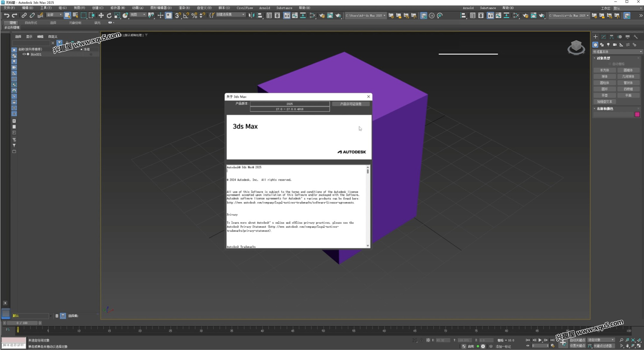
Task: Open the 全部 selection filter dropdown
Action: (x=54, y=15)
